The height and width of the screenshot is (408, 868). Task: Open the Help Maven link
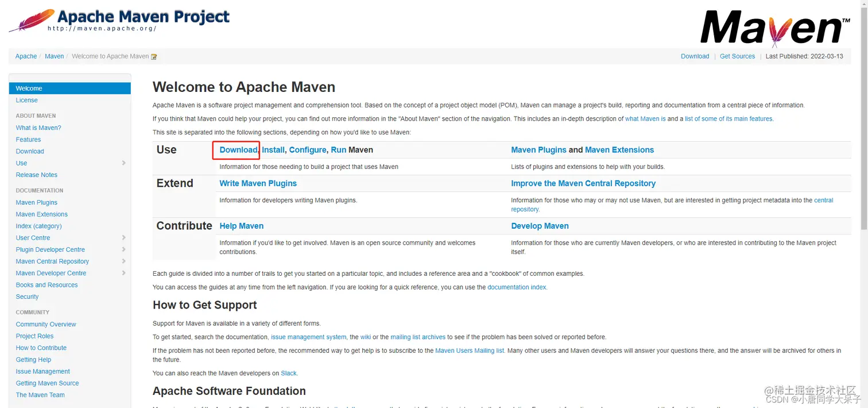click(x=242, y=226)
